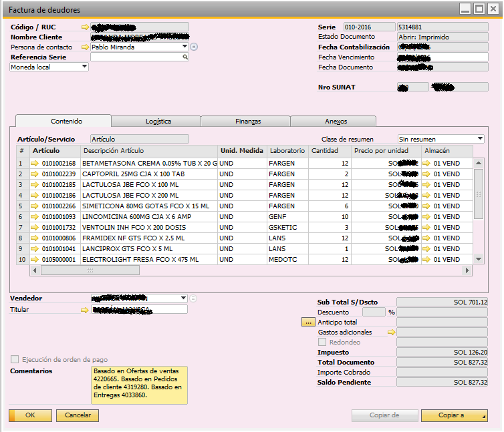This screenshot has width=504, height=432.
Task: Click the Descuento percentage field
Action: 374,312
